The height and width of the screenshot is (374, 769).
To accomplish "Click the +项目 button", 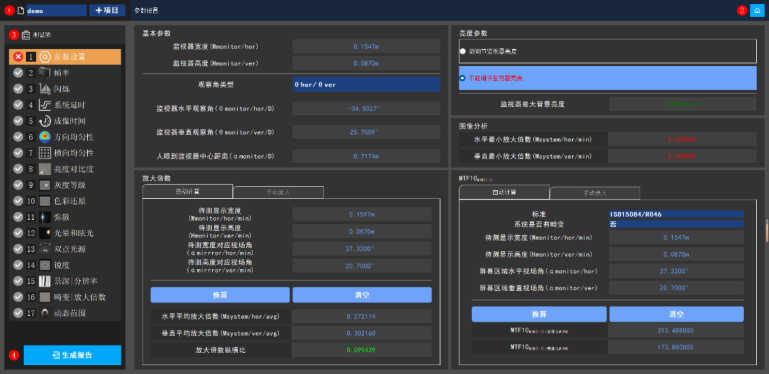I will (x=107, y=10).
